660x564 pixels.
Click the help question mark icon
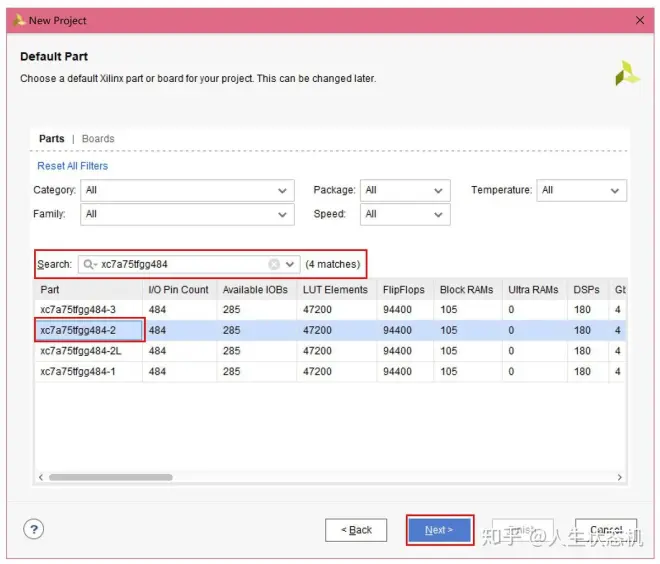34,529
